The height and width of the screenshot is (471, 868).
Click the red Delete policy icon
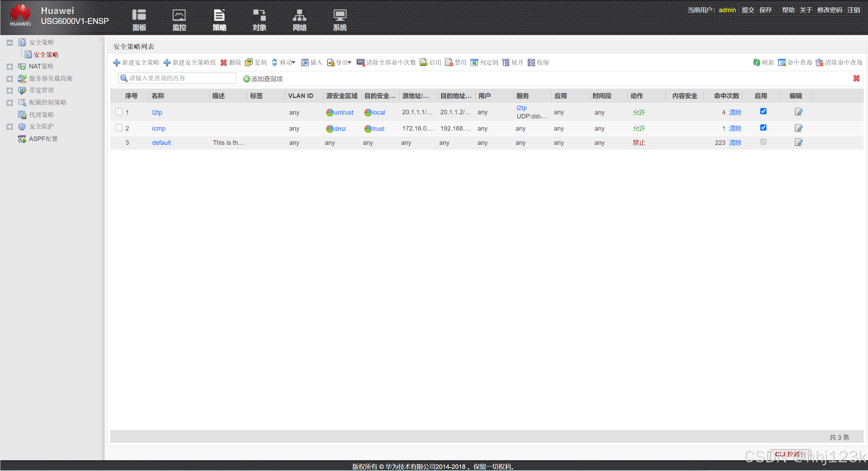224,63
